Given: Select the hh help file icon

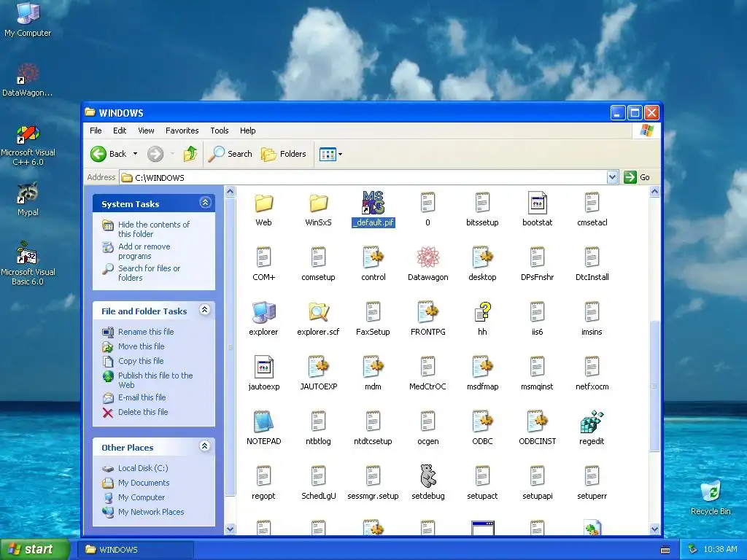Looking at the screenshot, I should tap(482, 318).
